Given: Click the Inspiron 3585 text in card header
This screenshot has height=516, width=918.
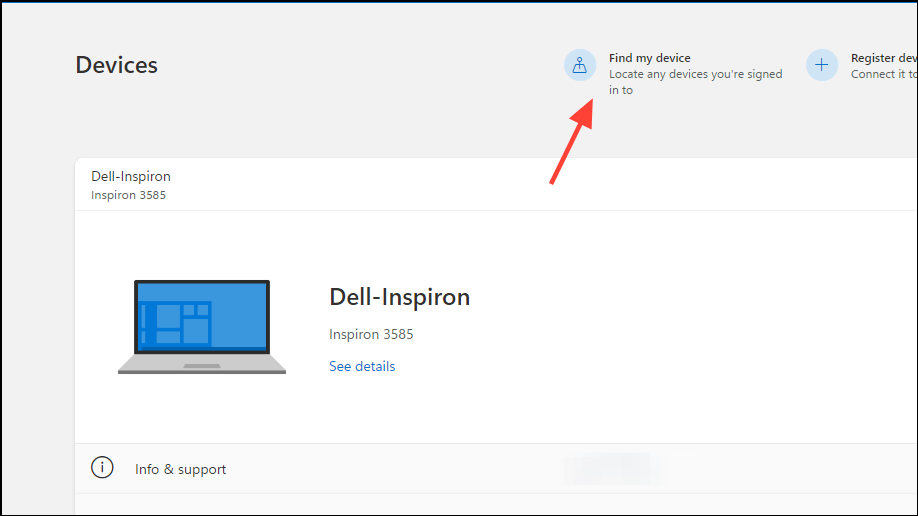Looking at the screenshot, I should 128,195.
